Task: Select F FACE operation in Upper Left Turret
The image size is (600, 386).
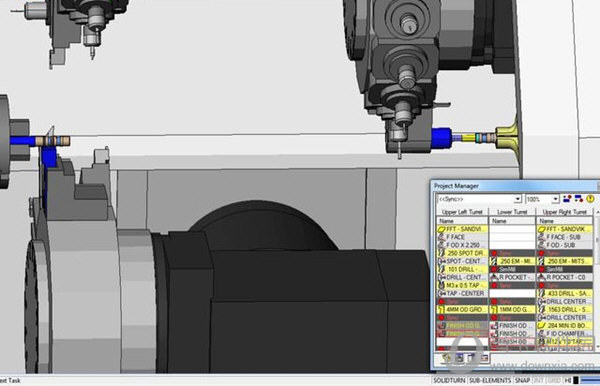Action: (463, 237)
